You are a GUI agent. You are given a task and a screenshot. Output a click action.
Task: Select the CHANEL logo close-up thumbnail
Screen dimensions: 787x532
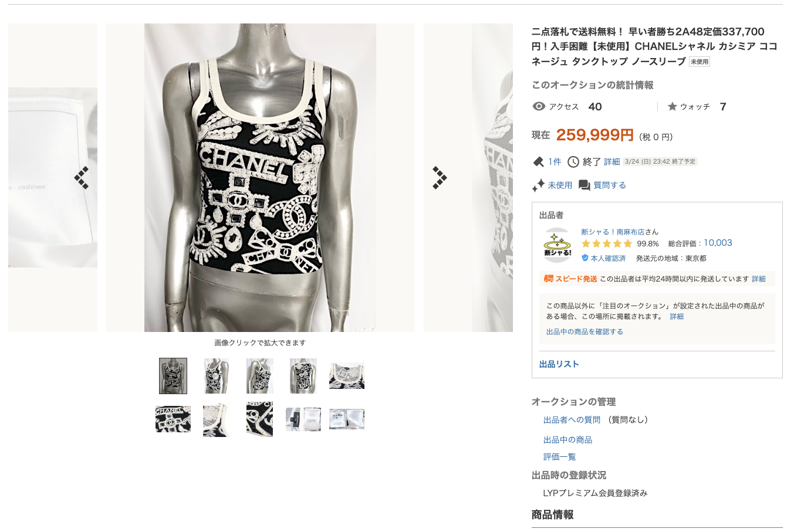[173, 419]
